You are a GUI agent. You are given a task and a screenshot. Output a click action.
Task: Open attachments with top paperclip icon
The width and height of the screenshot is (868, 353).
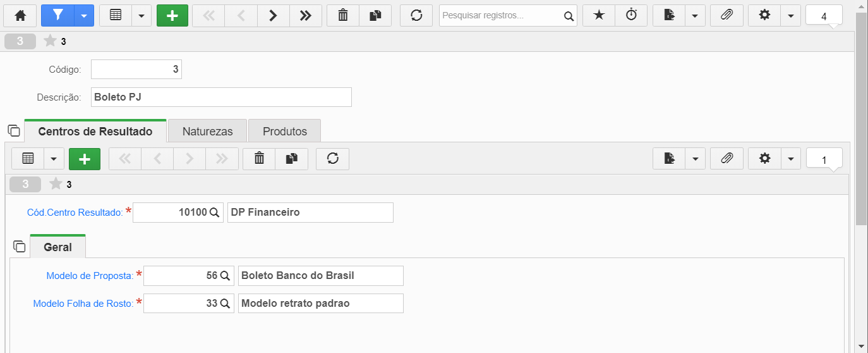pyautogui.click(x=726, y=16)
